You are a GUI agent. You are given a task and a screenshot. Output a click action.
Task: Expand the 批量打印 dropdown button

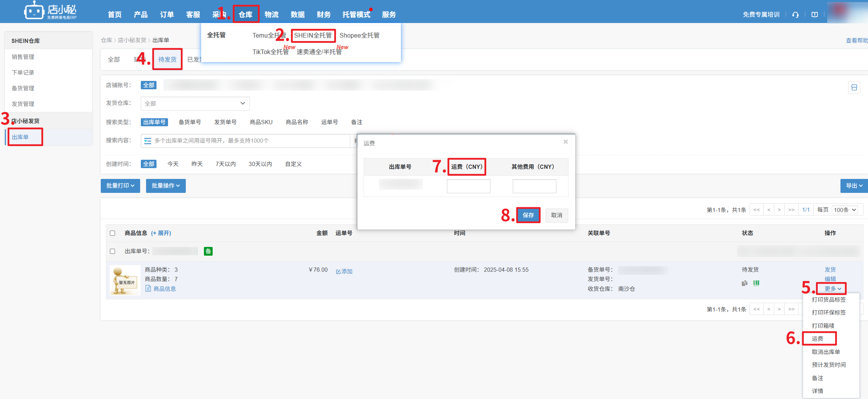[x=120, y=186]
